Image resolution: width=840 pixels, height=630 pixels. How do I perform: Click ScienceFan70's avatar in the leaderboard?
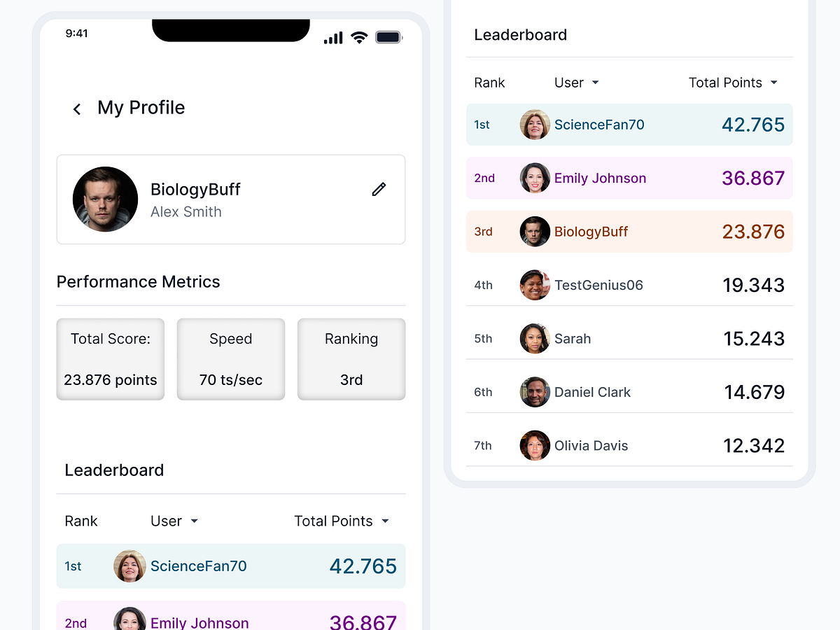535,124
